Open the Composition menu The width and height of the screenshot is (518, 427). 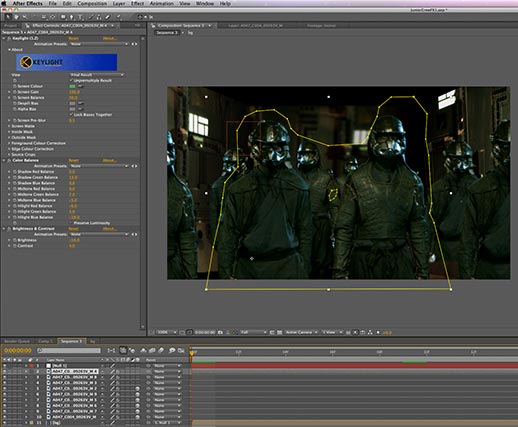click(92, 3)
